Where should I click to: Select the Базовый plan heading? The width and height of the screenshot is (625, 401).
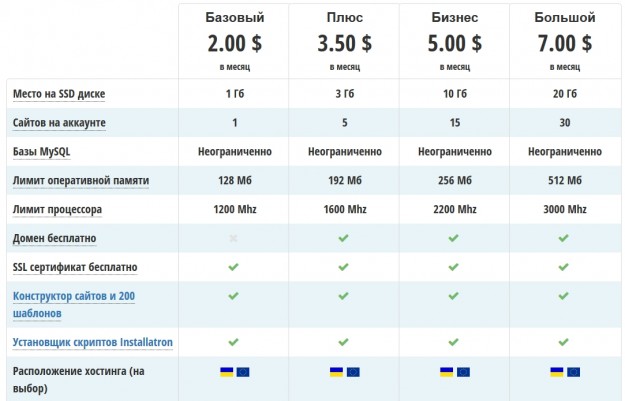[234, 18]
